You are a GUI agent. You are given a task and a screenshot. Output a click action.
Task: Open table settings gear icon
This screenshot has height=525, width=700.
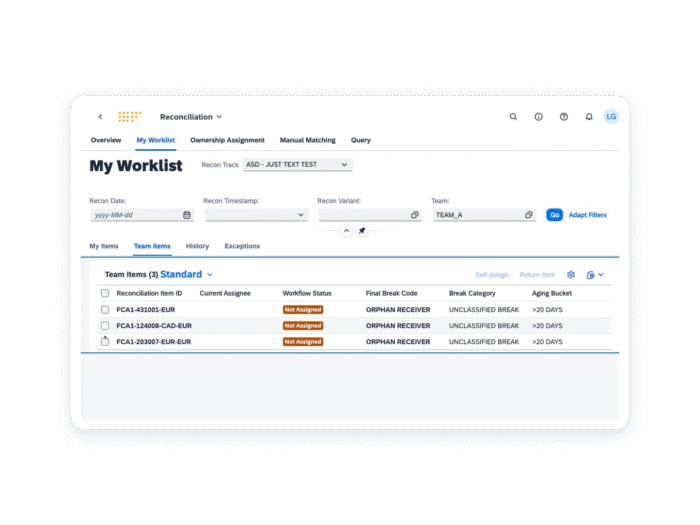point(571,275)
